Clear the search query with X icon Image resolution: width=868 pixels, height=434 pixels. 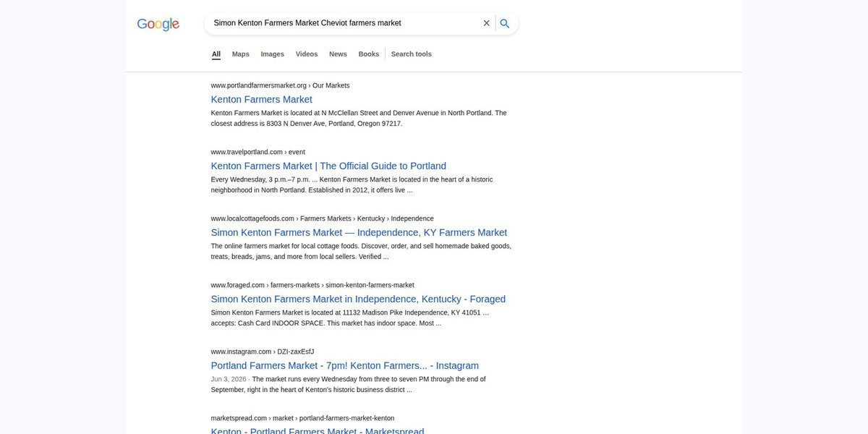(x=487, y=23)
